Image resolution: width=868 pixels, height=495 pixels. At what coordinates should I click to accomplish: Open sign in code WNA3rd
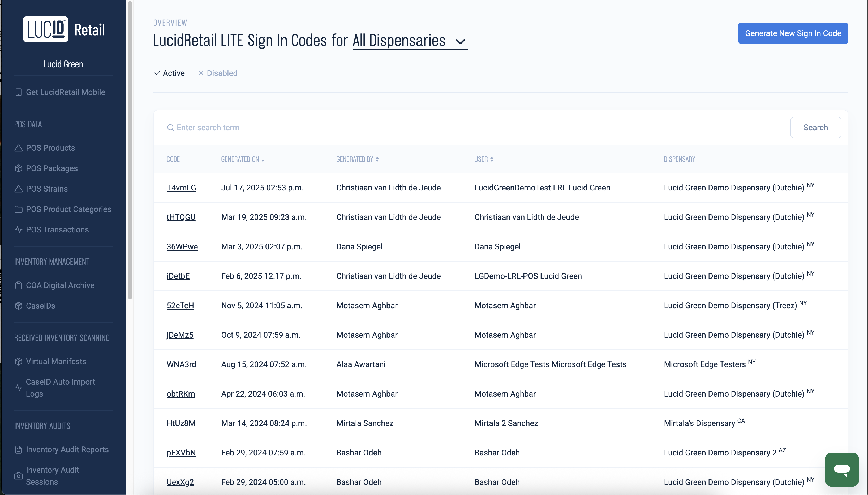[181, 365]
